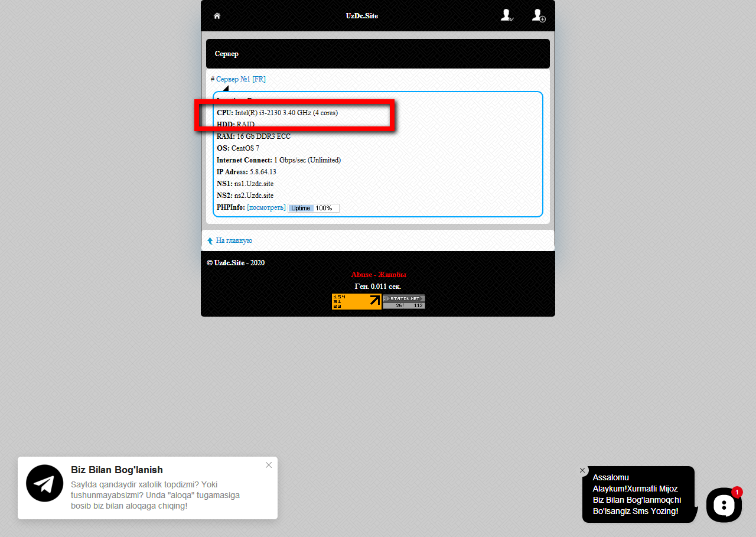Click the посмотреть PHPInfo link

[x=266, y=208]
